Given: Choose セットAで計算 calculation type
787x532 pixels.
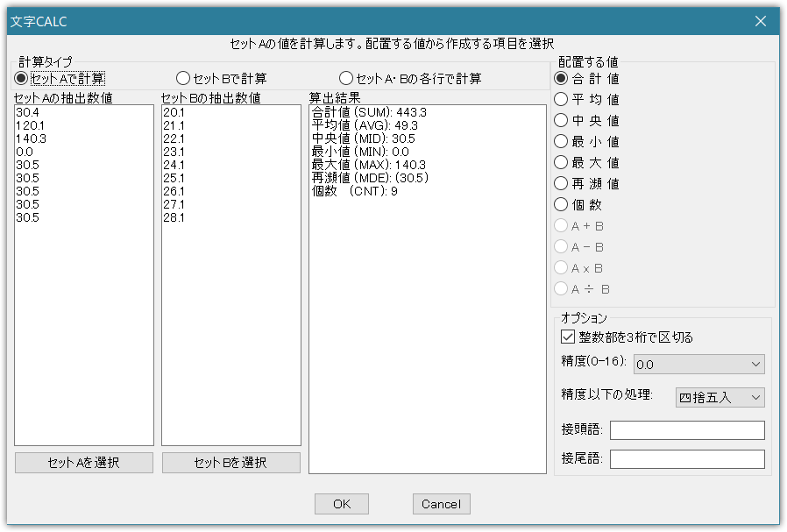Looking at the screenshot, I should click(x=22, y=79).
